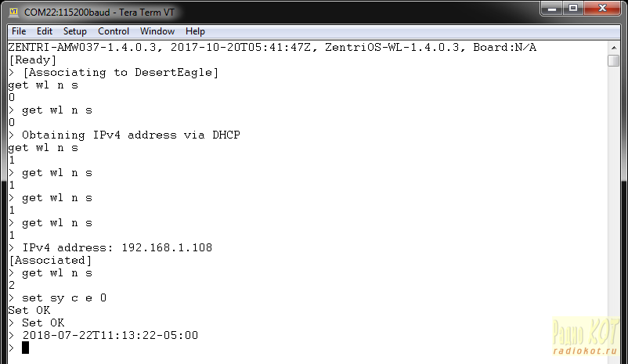Open the File menu
628x364 pixels.
(x=19, y=31)
